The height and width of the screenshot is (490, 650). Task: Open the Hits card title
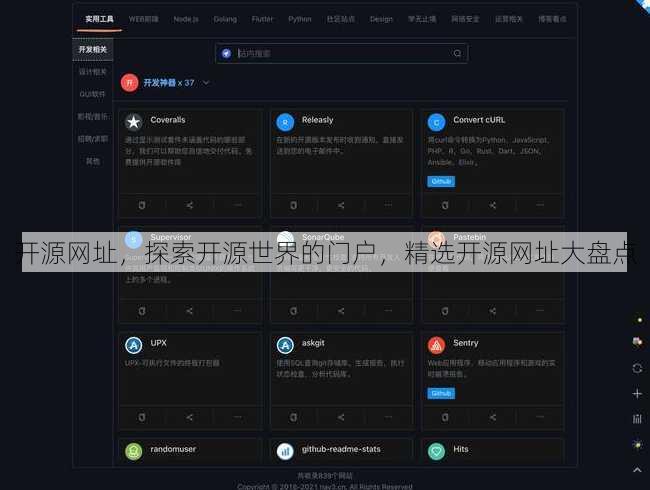(461, 449)
